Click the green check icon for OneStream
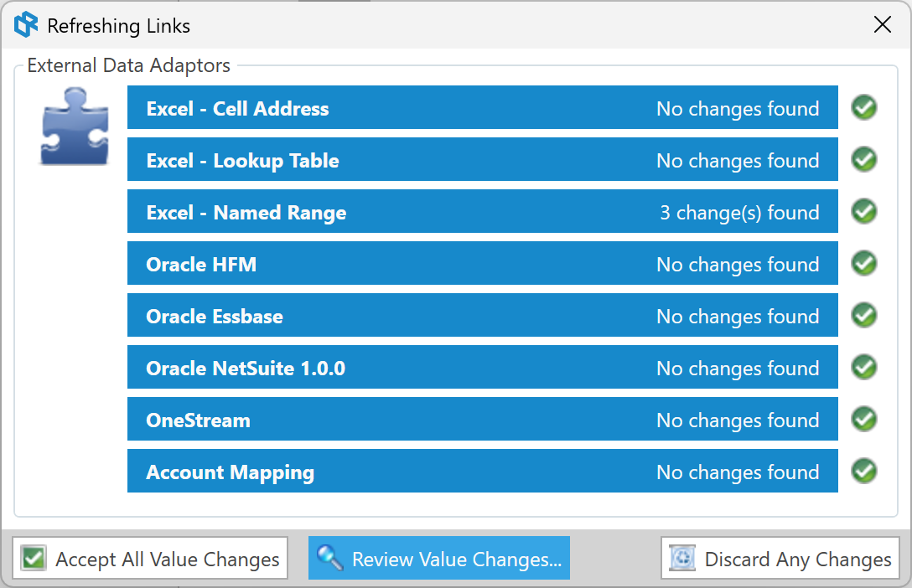 pyautogui.click(x=864, y=419)
